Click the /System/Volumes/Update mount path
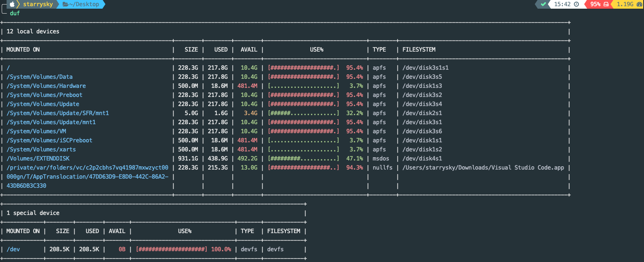Viewport: 644px width, 262px height. (x=43, y=104)
